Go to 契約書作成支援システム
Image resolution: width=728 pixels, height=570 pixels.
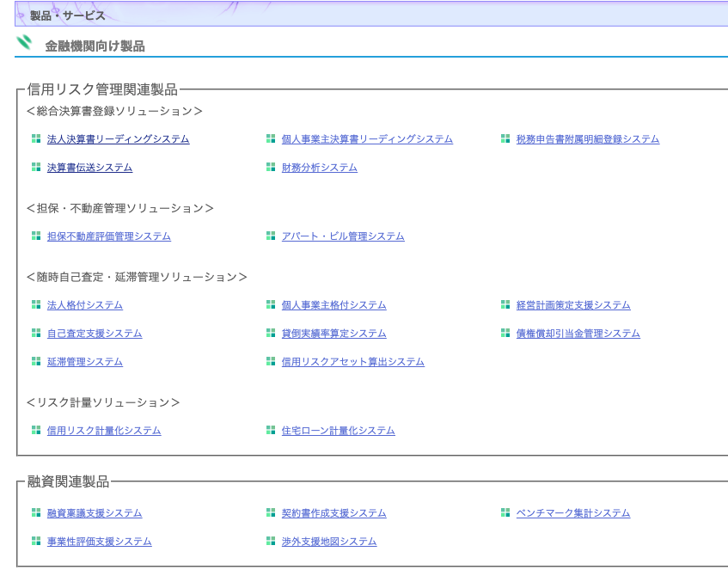tap(333, 513)
